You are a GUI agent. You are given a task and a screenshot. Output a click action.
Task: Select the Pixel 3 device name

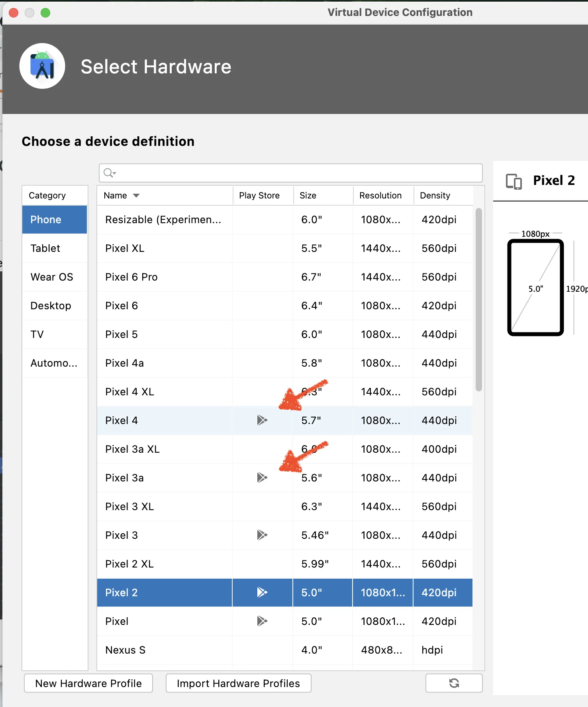[122, 535]
